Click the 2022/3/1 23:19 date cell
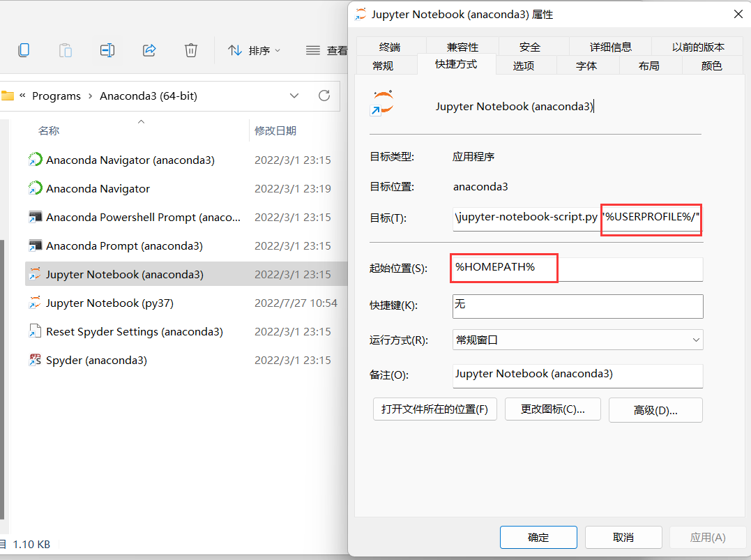Image resolution: width=751 pixels, height=560 pixels. [x=293, y=189]
